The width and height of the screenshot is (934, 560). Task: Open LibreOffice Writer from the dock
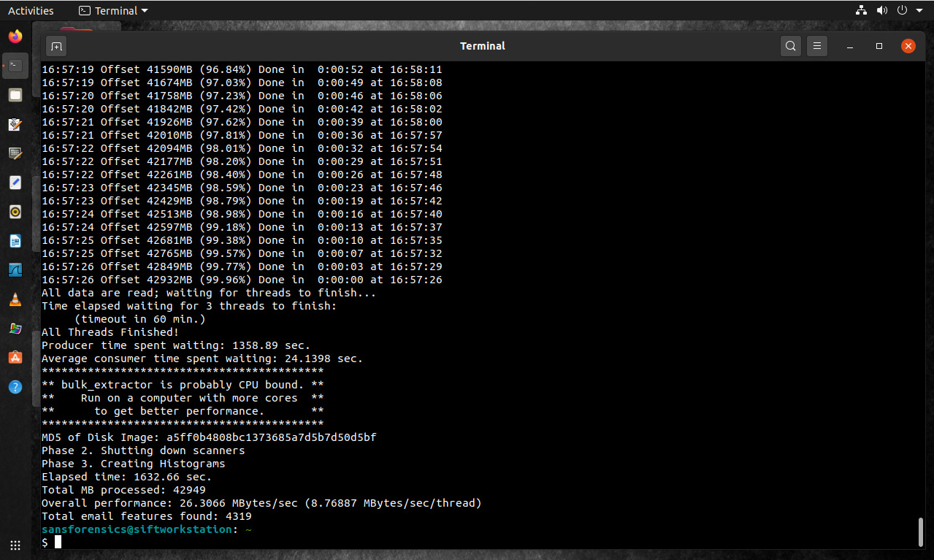[15, 241]
